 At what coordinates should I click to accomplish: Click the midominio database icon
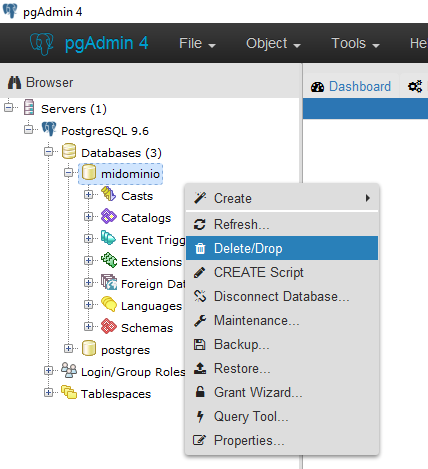[x=89, y=173]
